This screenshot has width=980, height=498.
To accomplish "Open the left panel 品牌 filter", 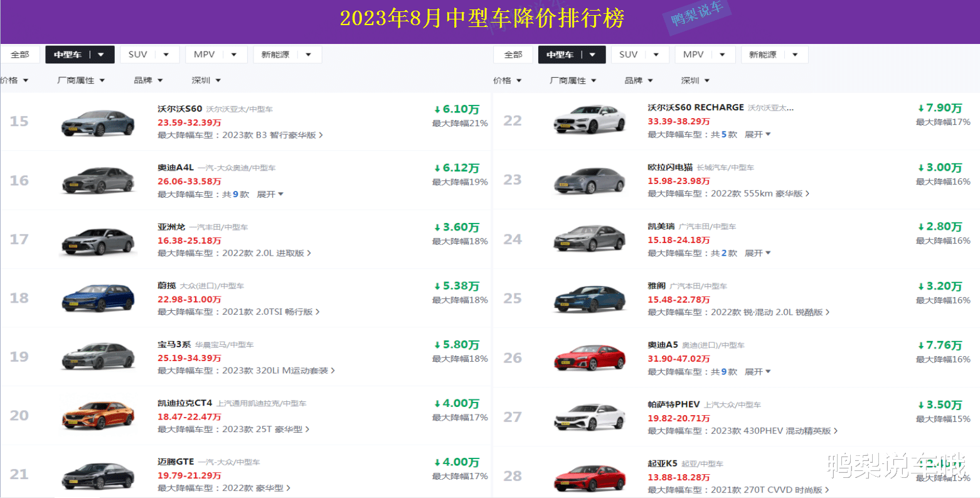I will (x=149, y=80).
